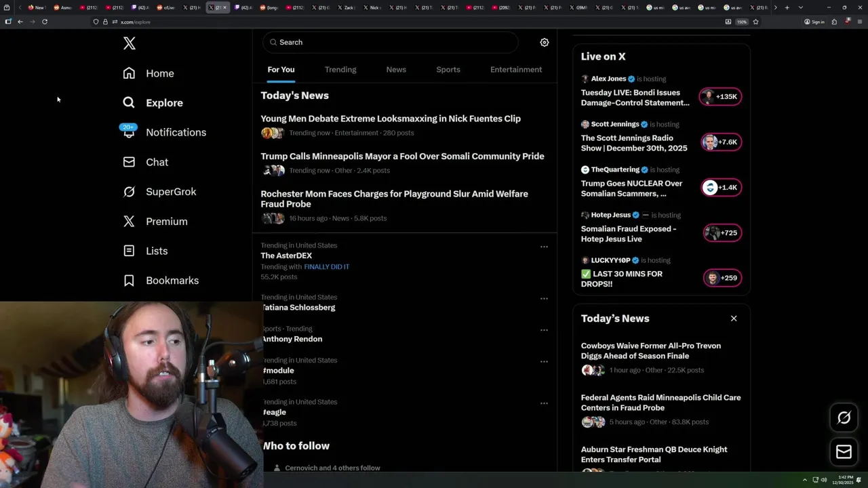Join Scott Jennings live +7.6K listeners
868x488 pixels.
point(721,142)
